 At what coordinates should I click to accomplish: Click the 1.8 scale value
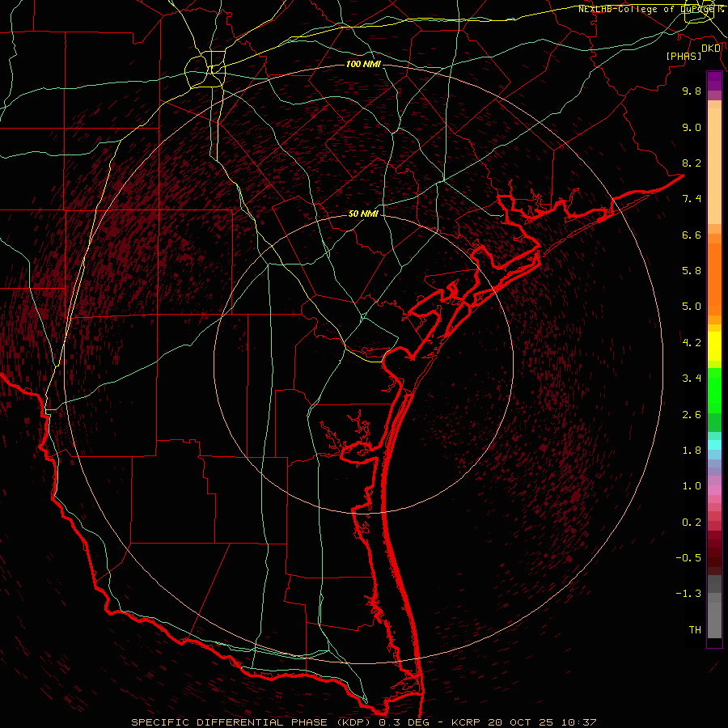692,451
